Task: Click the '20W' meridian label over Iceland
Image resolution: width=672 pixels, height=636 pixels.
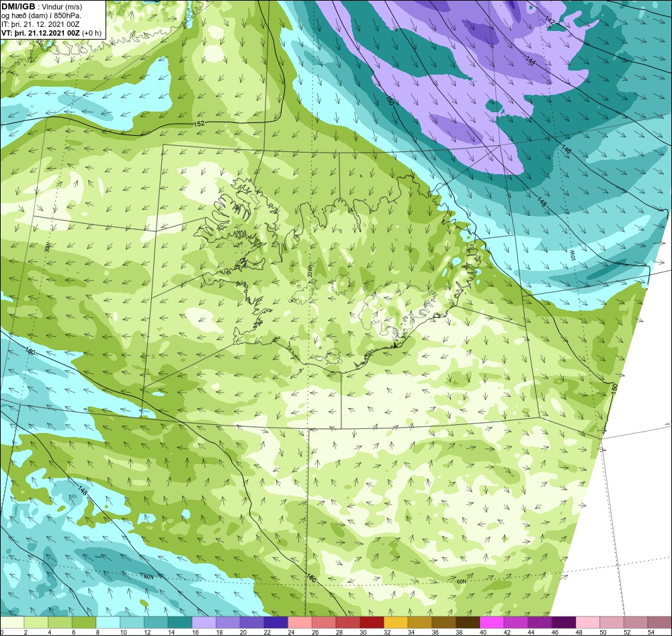Action: coord(309,272)
